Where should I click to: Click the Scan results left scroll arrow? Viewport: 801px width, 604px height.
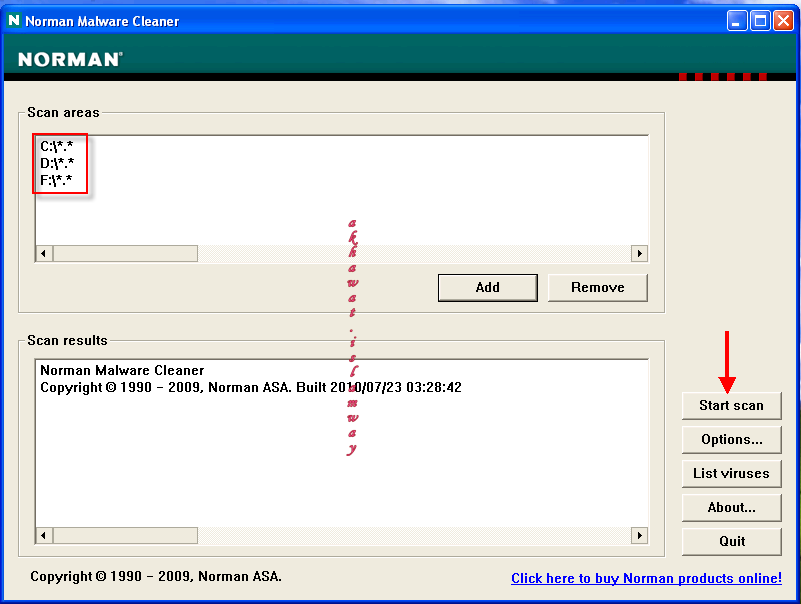click(x=44, y=536)
